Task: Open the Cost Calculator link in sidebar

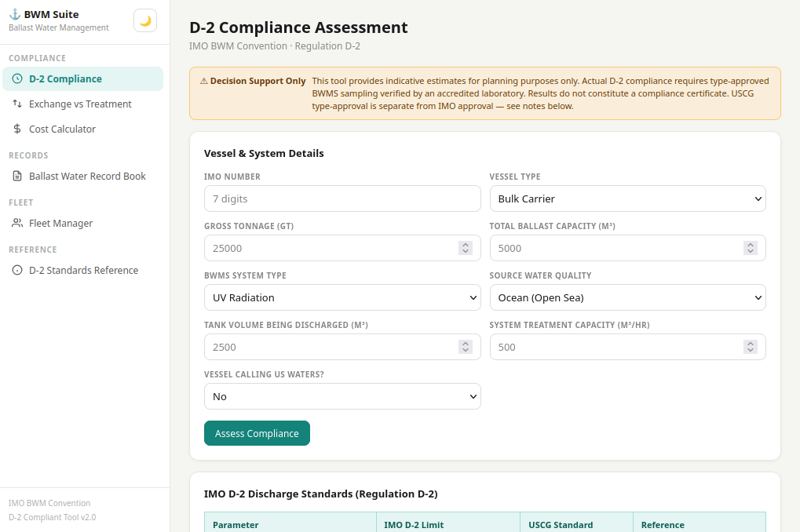Action: (62, 129)
